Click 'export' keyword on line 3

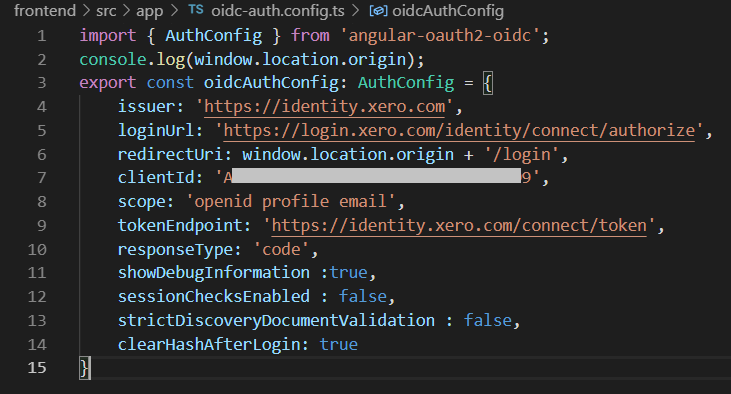108,83
